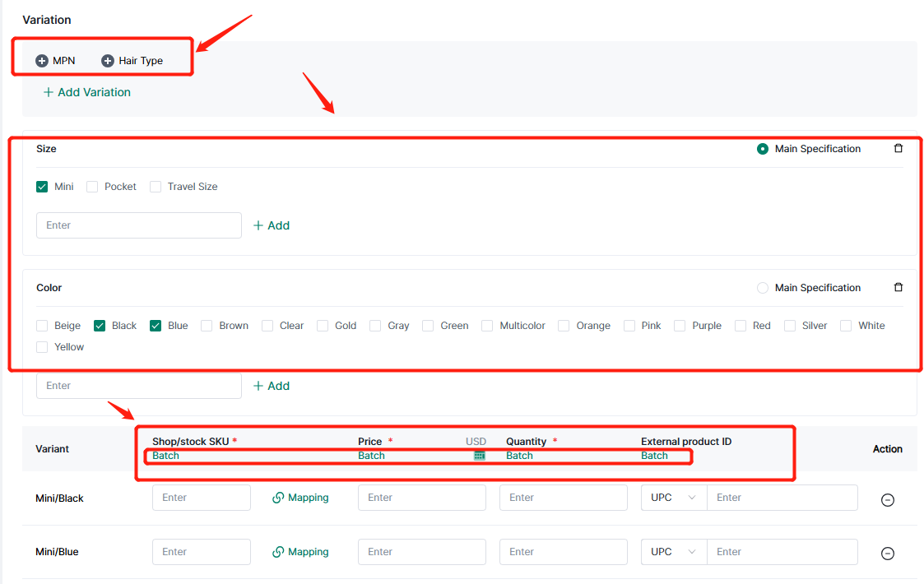924x584 pixels.
Task: Click the plus icon beside Hair Type
Action: click(x=108, y=61)
